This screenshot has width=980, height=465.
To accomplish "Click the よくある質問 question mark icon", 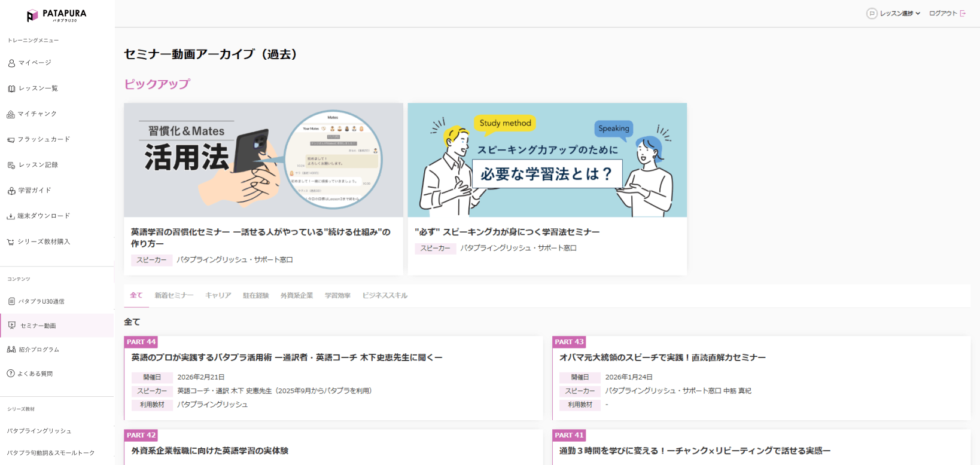I will (x=11, y=374).
